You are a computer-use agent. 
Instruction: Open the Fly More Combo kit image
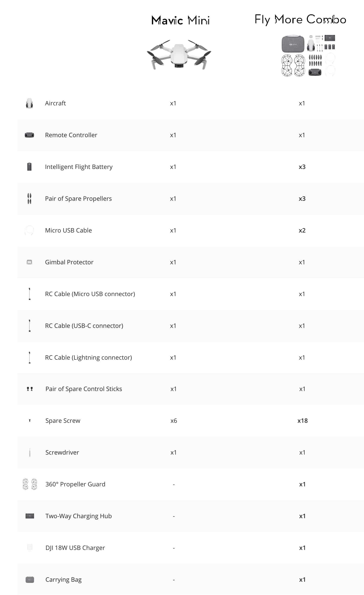[309, 56]
